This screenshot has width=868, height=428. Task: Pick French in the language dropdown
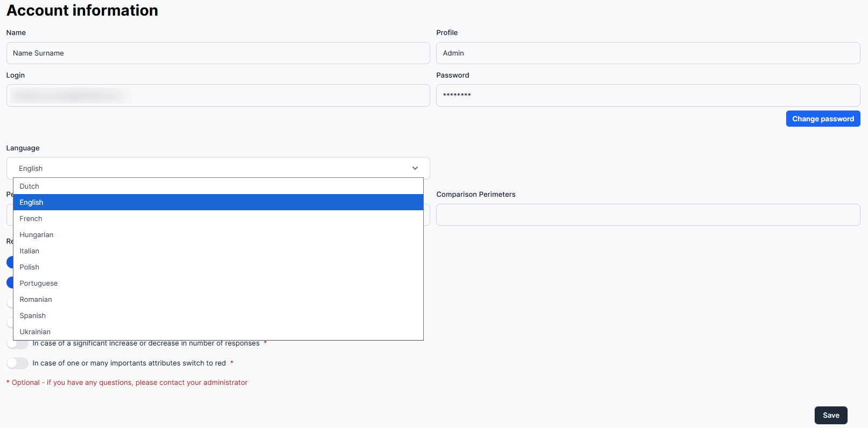[x=31, y=219]
